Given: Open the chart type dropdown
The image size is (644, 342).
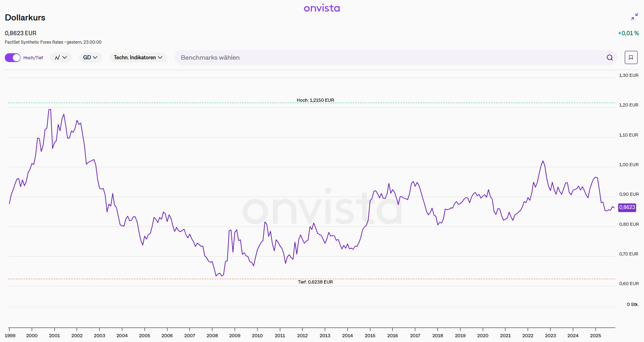Looking at the screenshot, I should tap(61, 58).
